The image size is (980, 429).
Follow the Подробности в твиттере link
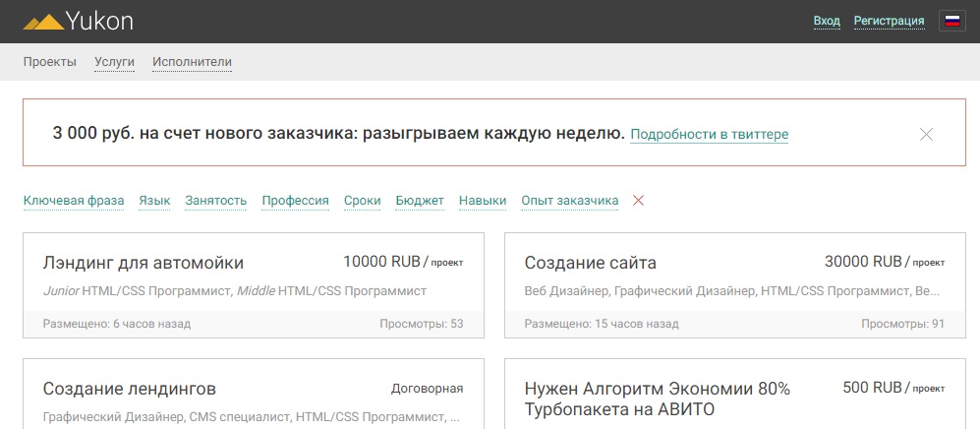pyautogui.click(x=709, y=134)
